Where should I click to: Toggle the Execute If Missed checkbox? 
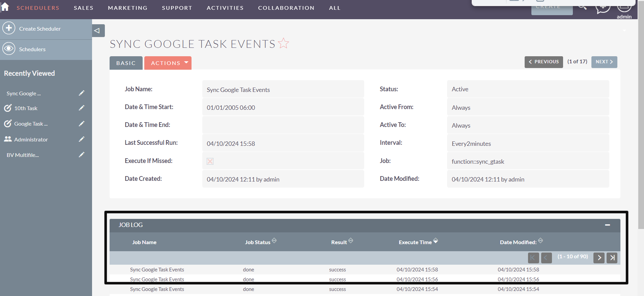(210, 161)
